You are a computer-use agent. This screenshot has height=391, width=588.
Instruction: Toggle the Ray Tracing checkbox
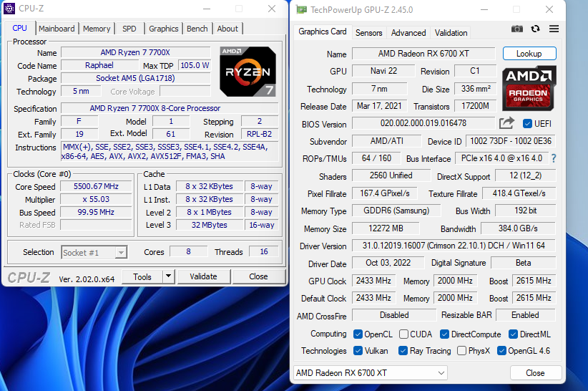401,351
